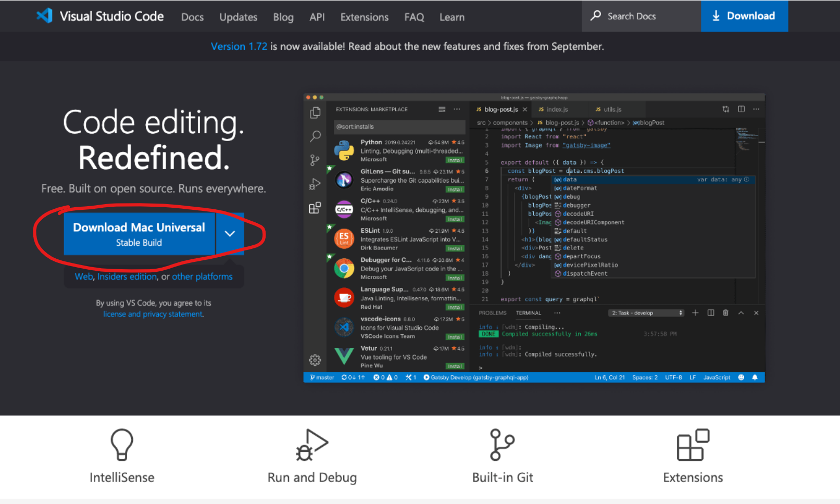Open the Extensions nav item in header
Image resolution: width=840 pixels, height=504 pixels.
coord(364,17)
